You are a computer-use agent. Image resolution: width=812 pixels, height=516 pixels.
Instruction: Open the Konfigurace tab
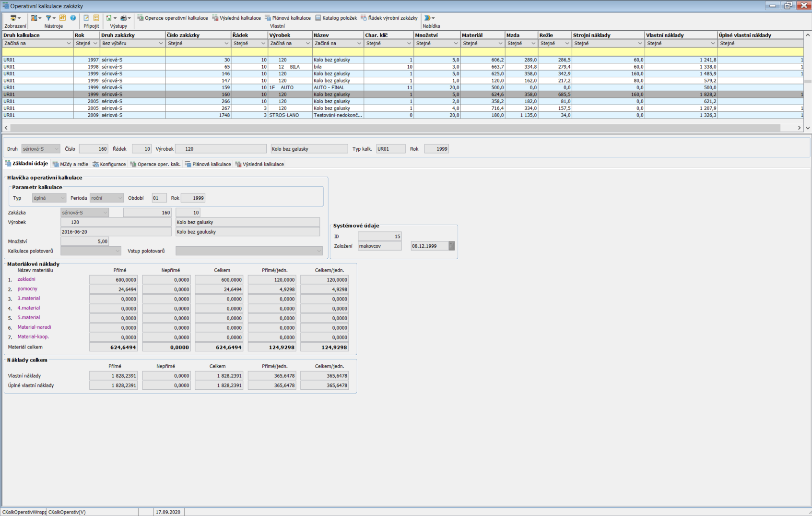109,164
